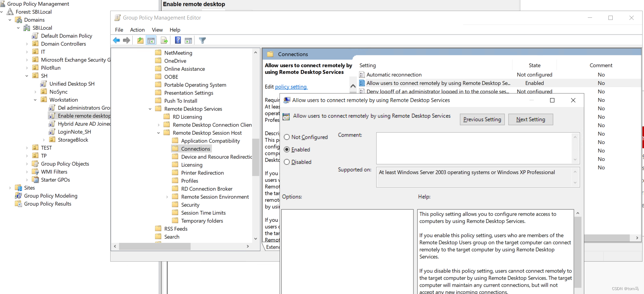
Task: Click the WMI Filters icon
Action: (35, 172)
